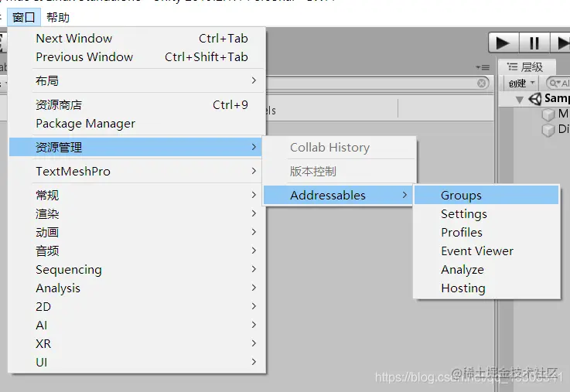Click Collab History entry
The height and width of the screenshot is (392, 570).
tap(339, 147)
